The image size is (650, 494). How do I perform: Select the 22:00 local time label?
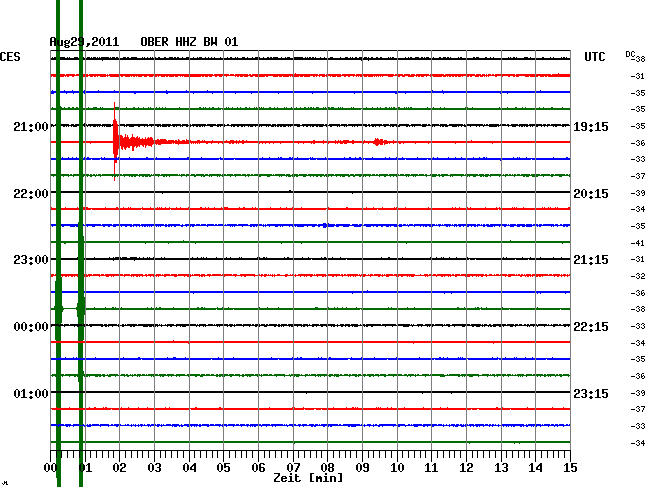point(31,194)
